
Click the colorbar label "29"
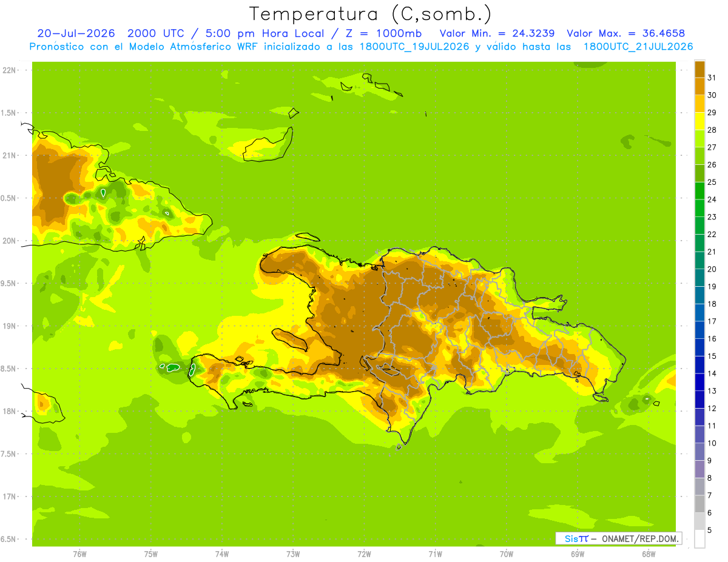[712, 113]
